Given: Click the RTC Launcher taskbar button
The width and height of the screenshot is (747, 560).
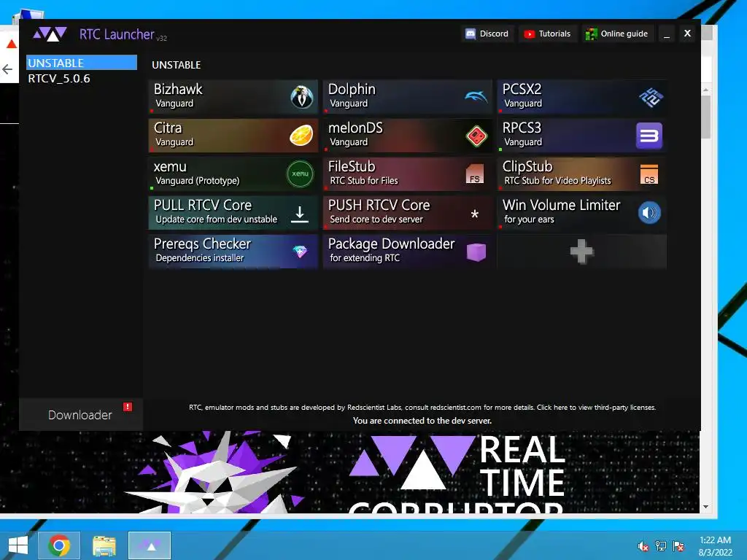Looking at the screenshot, I should (x=150, y=545).
